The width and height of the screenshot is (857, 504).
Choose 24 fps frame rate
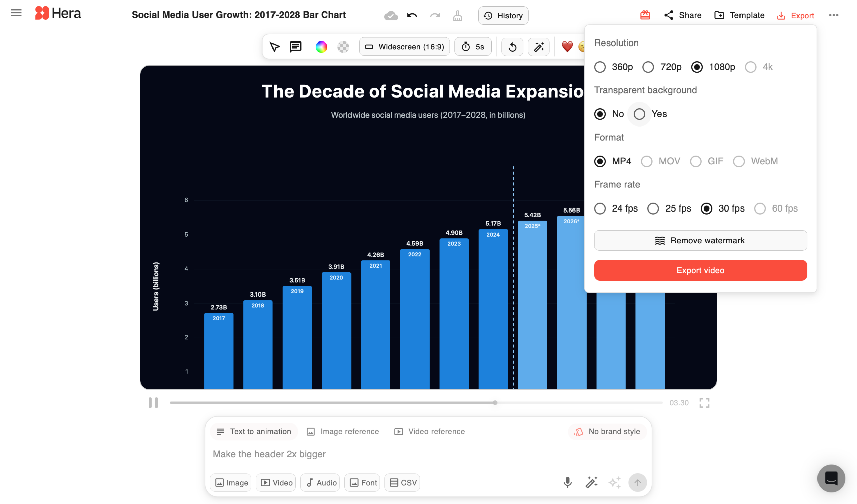600,208
